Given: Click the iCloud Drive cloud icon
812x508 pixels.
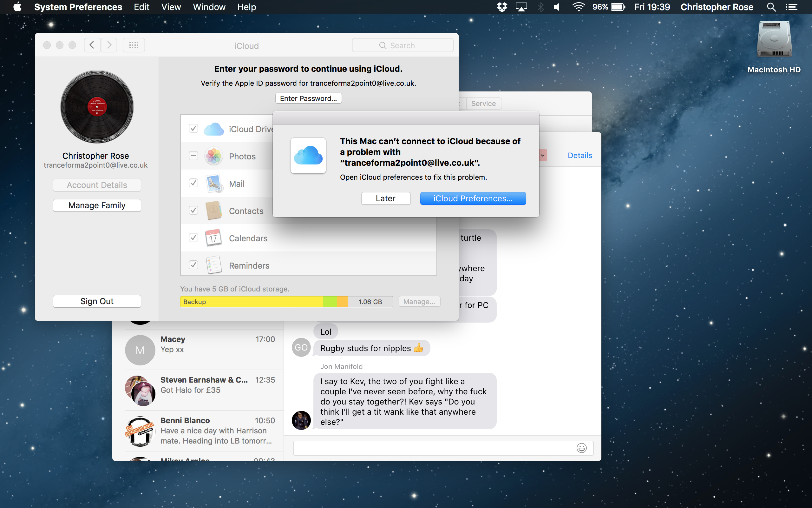Looking at the screenshot, I should point(214,129).
